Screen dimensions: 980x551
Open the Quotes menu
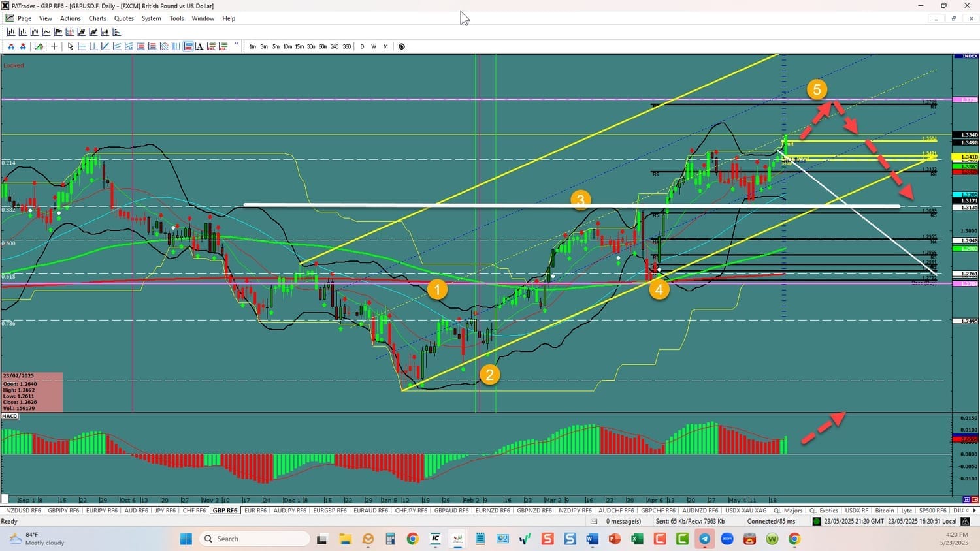[123, 18]
